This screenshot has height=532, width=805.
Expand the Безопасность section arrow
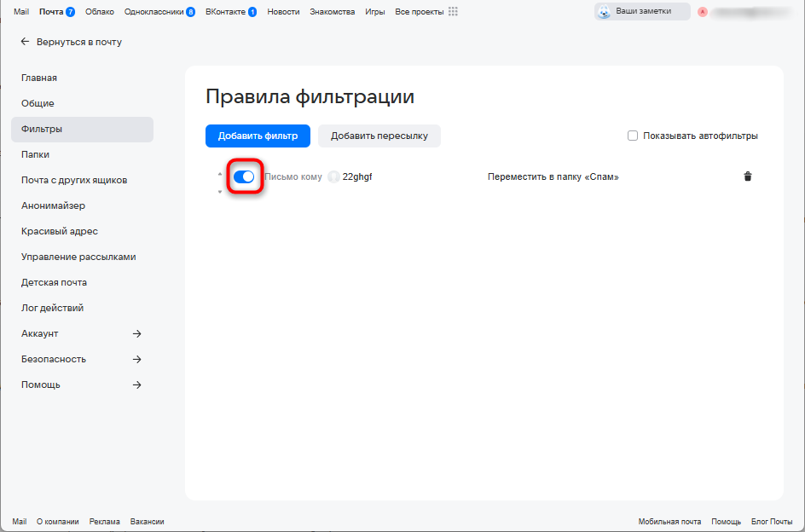tap(136, 360)
